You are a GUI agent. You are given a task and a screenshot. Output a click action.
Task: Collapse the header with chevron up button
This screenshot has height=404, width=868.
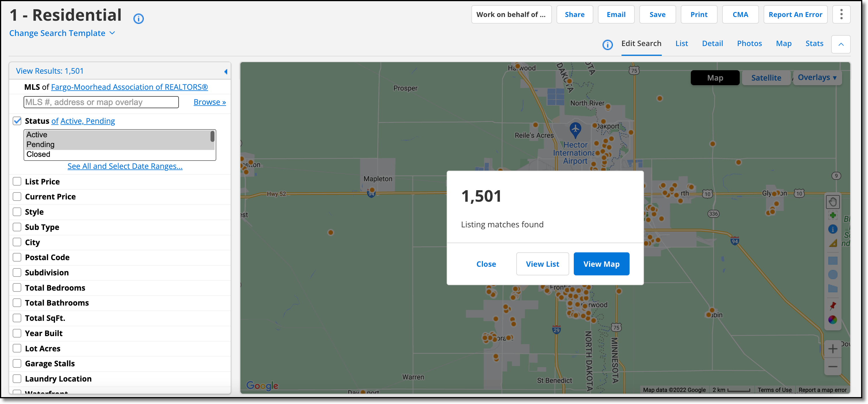pos(841,44)
